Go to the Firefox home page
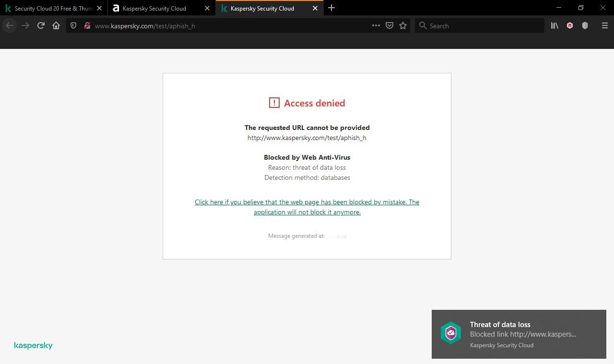 point(56,26)
